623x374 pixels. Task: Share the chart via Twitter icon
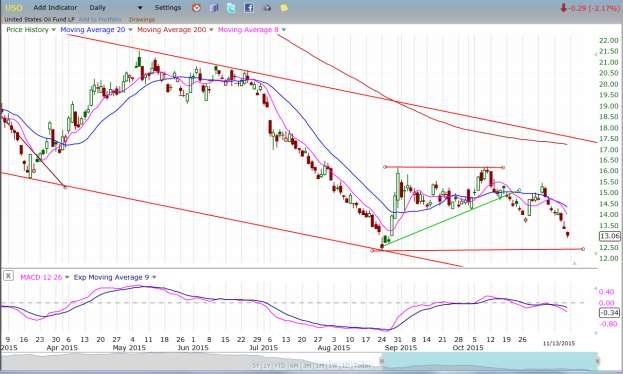[231, 8]
